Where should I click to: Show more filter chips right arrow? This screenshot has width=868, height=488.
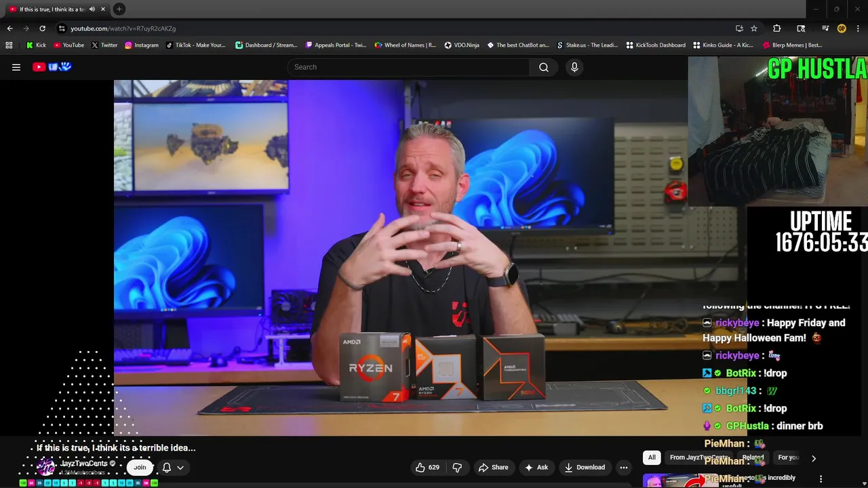814,458
